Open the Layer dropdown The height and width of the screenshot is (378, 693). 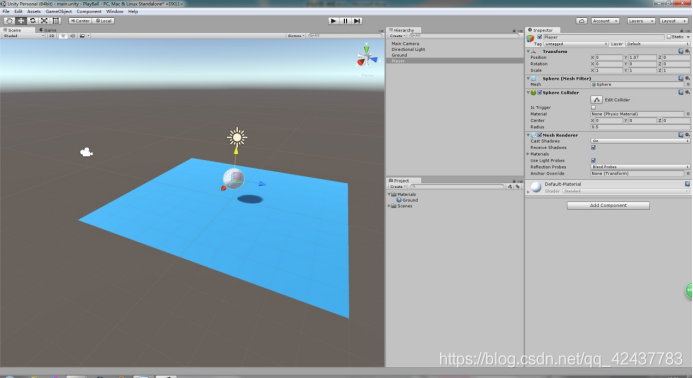click(x=658, y=44)
